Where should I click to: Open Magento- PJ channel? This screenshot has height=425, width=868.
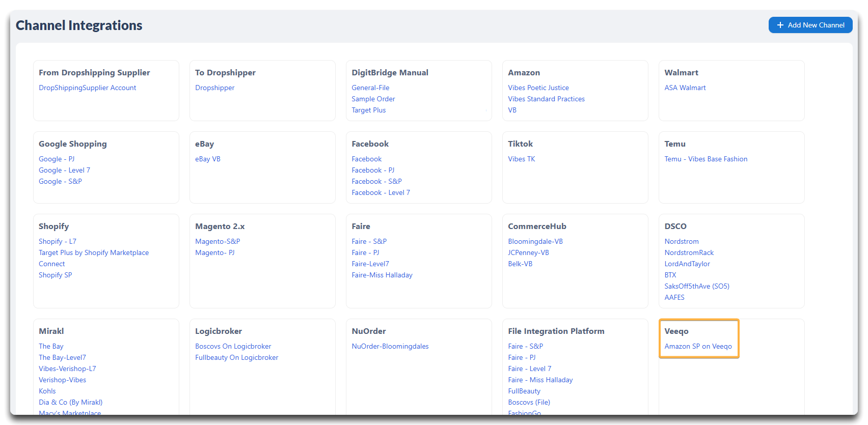[x=215, y=252]
